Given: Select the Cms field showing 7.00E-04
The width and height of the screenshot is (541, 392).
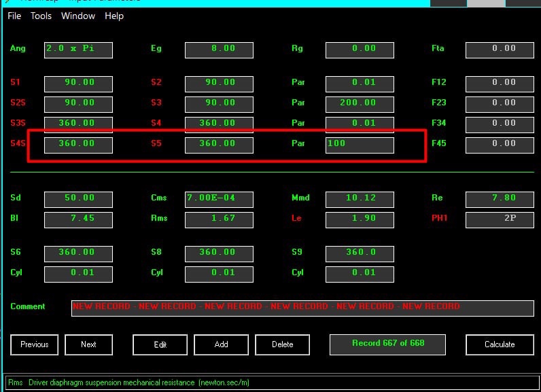Looking at the screenshot, I should [219, 200].
